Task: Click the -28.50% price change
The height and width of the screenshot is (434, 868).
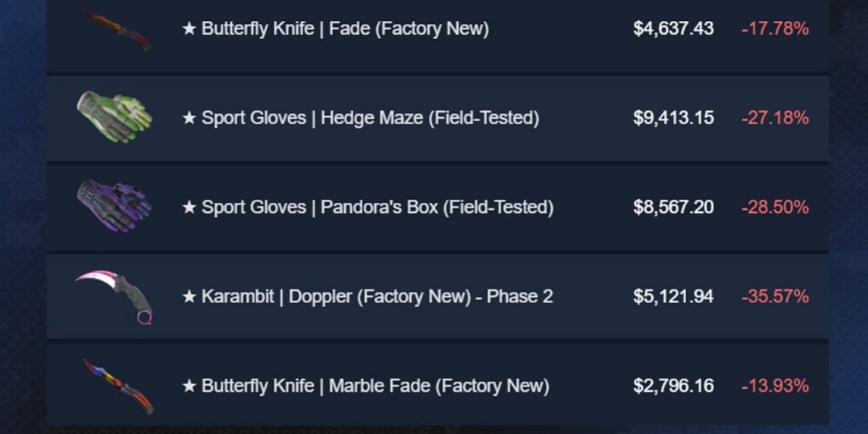Action: click(x=775, y=208)
